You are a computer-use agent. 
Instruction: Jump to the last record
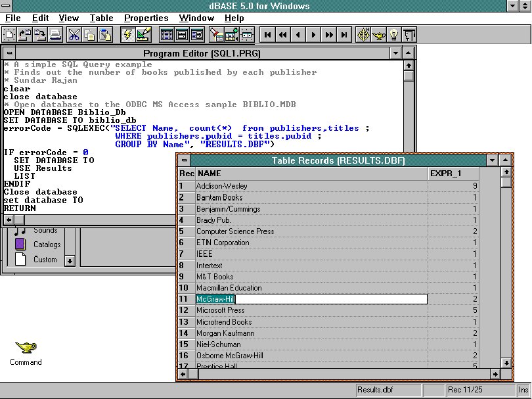click(x=344, y=35)
